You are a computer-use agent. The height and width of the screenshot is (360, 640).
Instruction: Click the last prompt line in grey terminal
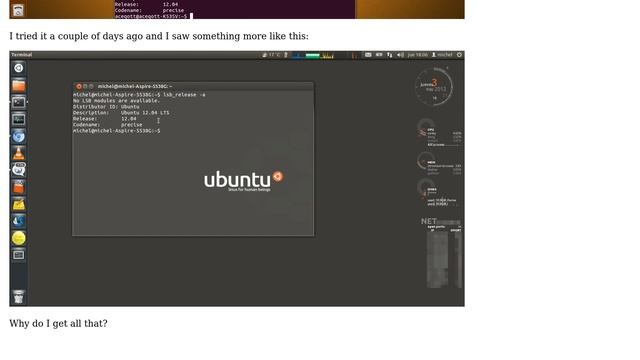click(117, 131)
